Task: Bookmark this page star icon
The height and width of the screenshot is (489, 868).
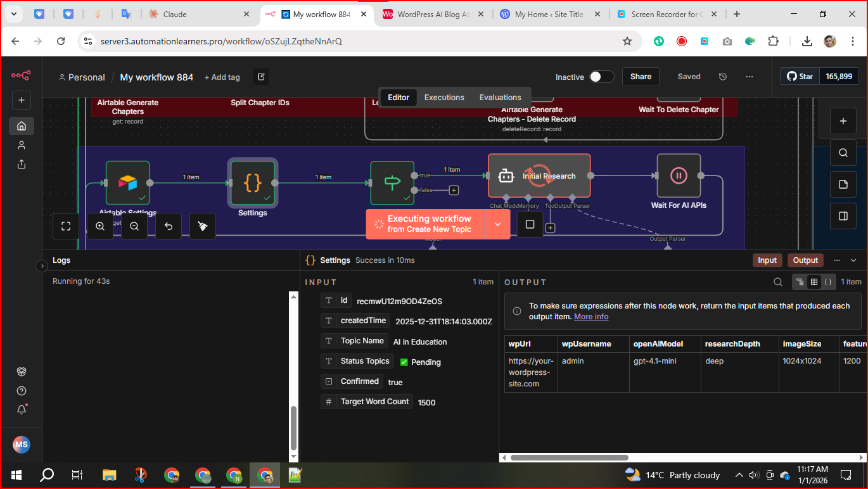Action: pos(627,41)
